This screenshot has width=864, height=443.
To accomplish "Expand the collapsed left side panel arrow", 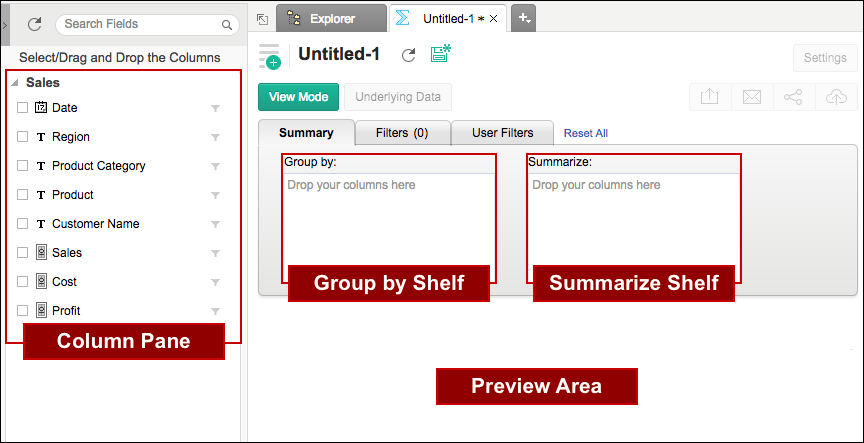I will 4,24.
